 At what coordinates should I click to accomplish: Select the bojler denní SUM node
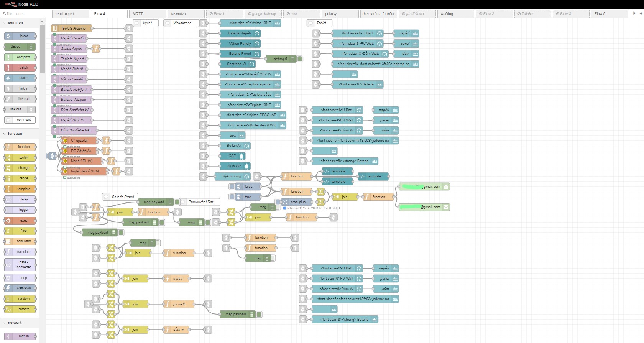[x=84, y=171]
